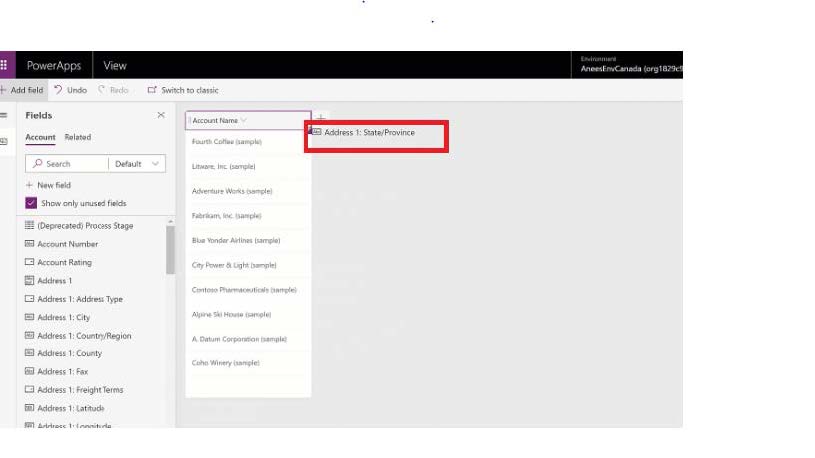This screenshot has height=458, width=815.
Task: Click the Address 1: County field icon
Action: click(x=30, y=352)
